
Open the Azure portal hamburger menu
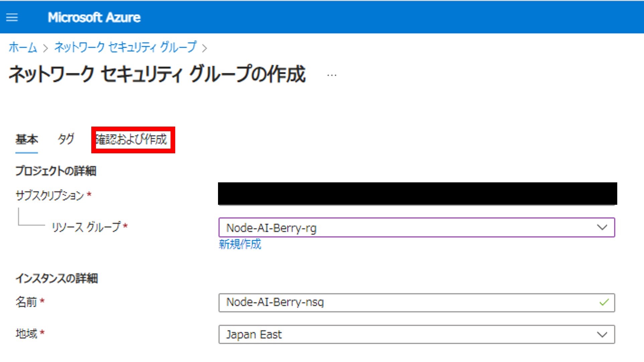(12, 17)
